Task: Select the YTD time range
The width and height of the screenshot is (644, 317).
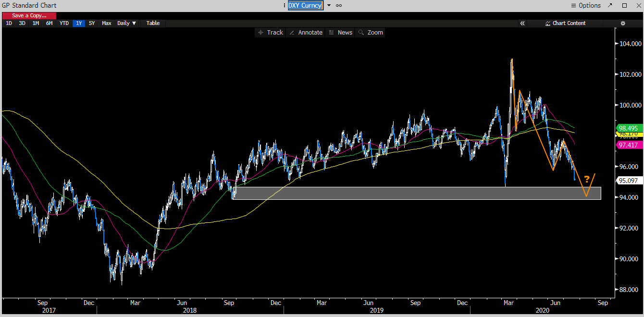Action: click(64, 23)
